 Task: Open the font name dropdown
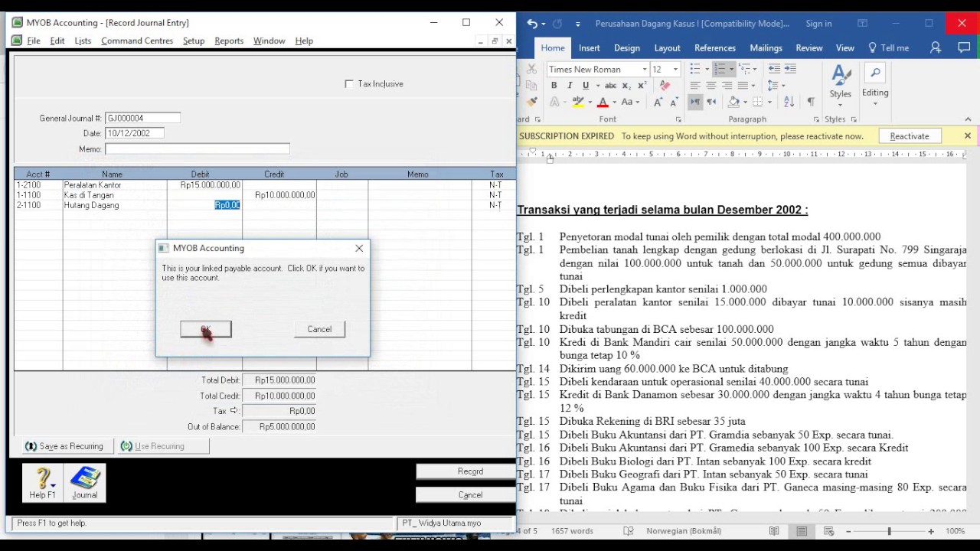click(645, 69)
